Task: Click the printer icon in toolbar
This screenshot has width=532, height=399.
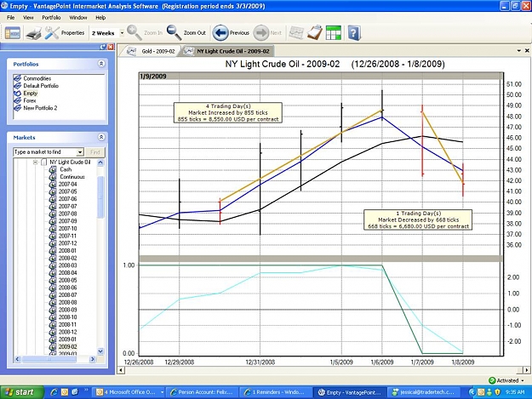Action: [x=34, y=33]
